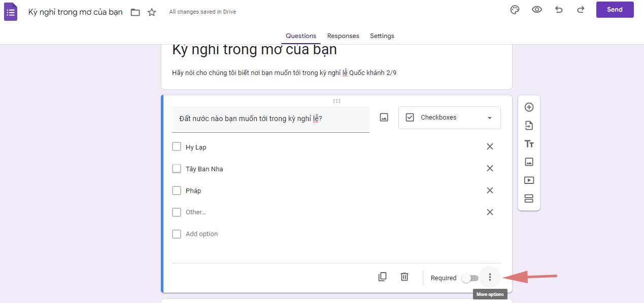
Task: Duplicate the current question
Action: [382, 277]
